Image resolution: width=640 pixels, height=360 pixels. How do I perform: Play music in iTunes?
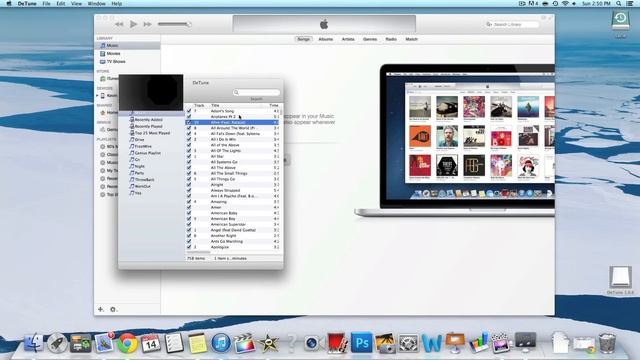click(x=133, y=24)
